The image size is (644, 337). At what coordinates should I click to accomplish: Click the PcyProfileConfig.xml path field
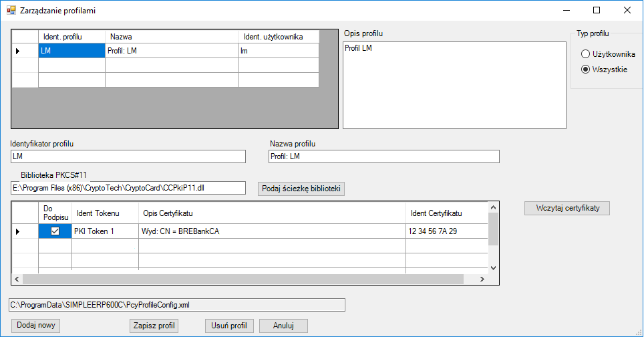tap(177, 305)
